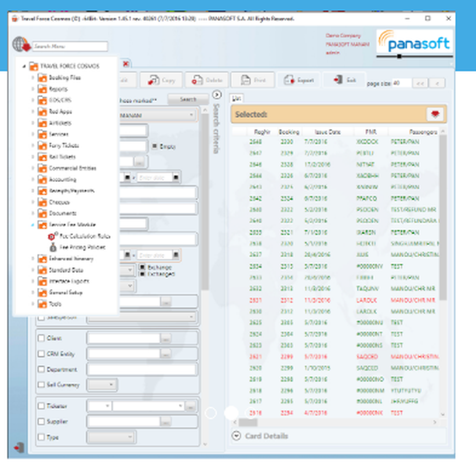Click the Search button

(187, 100)
